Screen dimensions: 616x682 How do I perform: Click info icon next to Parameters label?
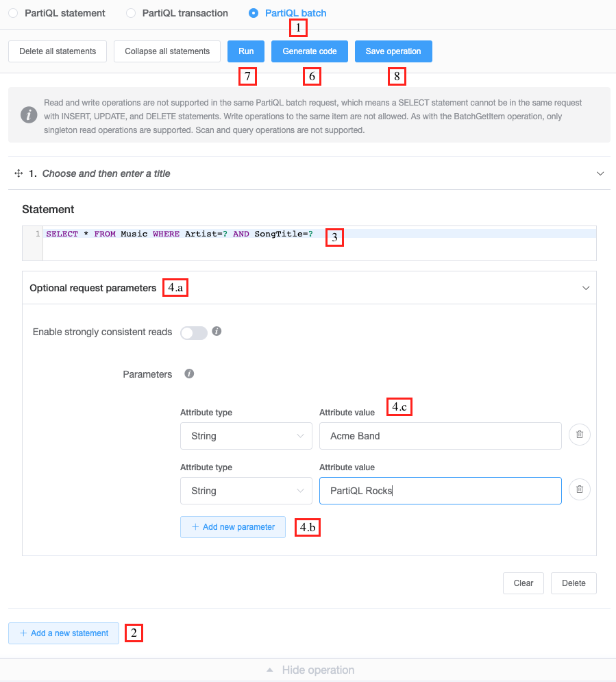point(189,374)
